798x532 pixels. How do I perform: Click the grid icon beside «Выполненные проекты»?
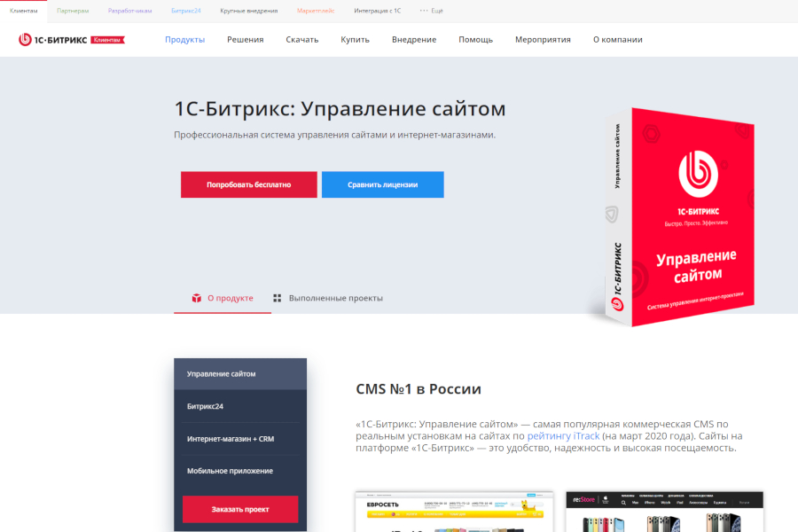coord(278,297)
